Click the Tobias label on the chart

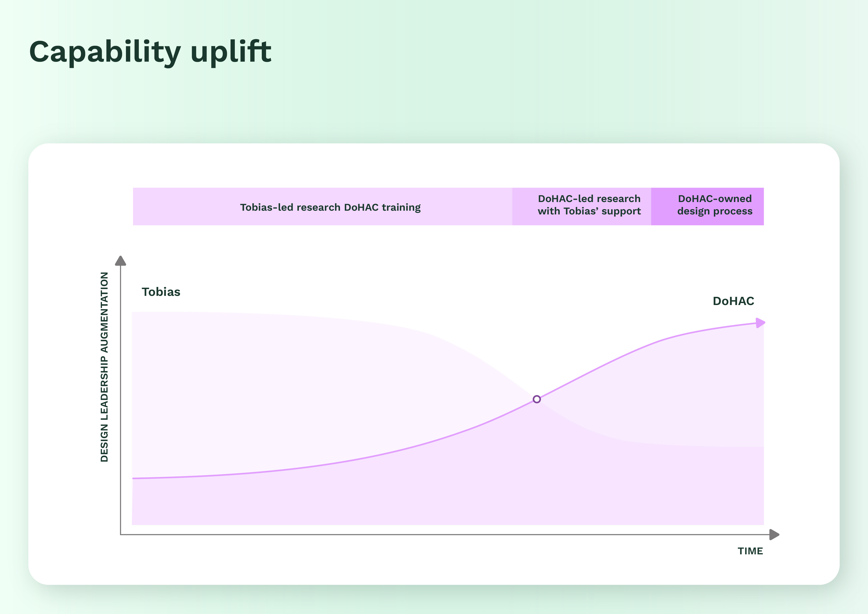click(161, 292)
